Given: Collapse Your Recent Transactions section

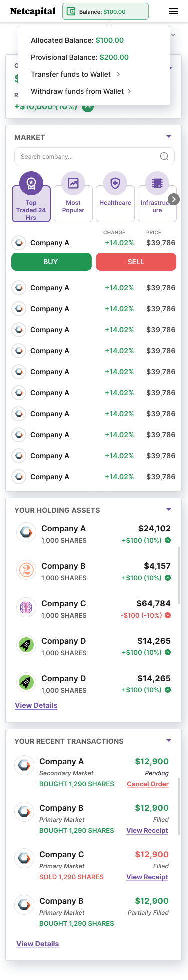Looking at the screenshot, I should (169, 741).
